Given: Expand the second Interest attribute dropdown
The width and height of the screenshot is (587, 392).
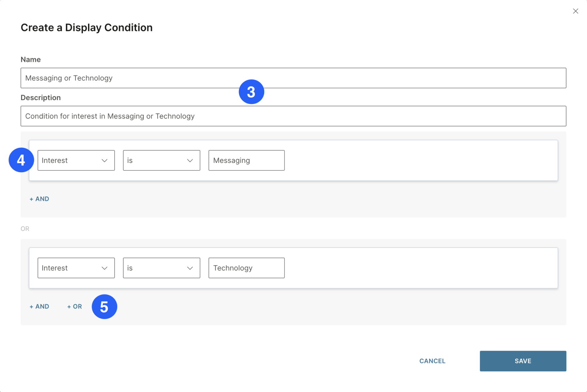Looking at the screenshot, I should 76,268.
